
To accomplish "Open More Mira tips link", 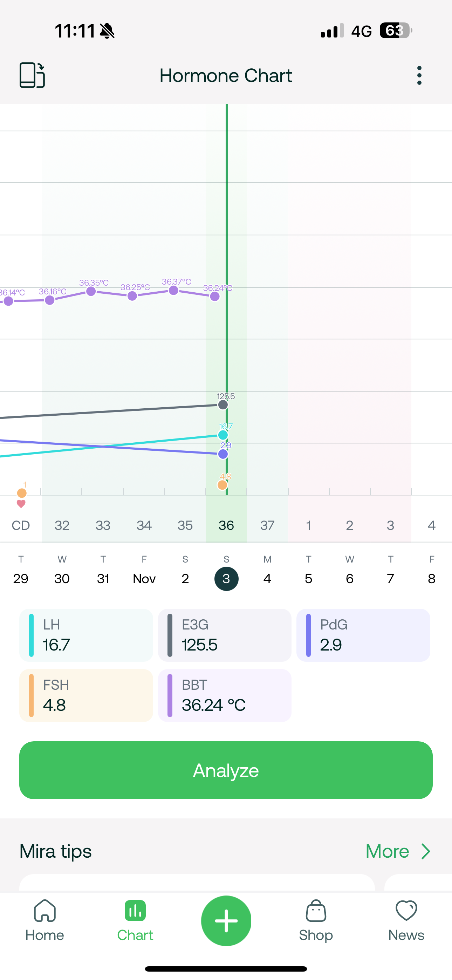I will click(x=387, y=851).
